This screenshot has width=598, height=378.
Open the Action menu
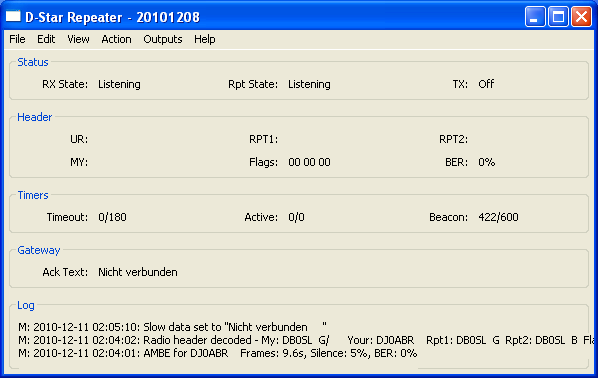(x=116, y=39)
